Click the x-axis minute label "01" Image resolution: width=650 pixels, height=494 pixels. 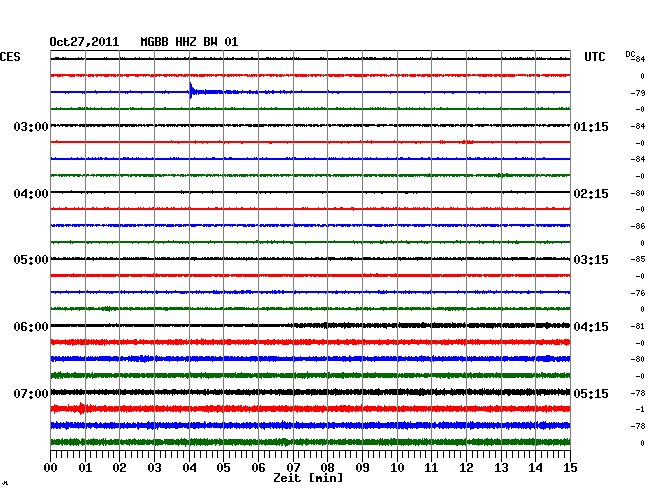click(85, 468)
